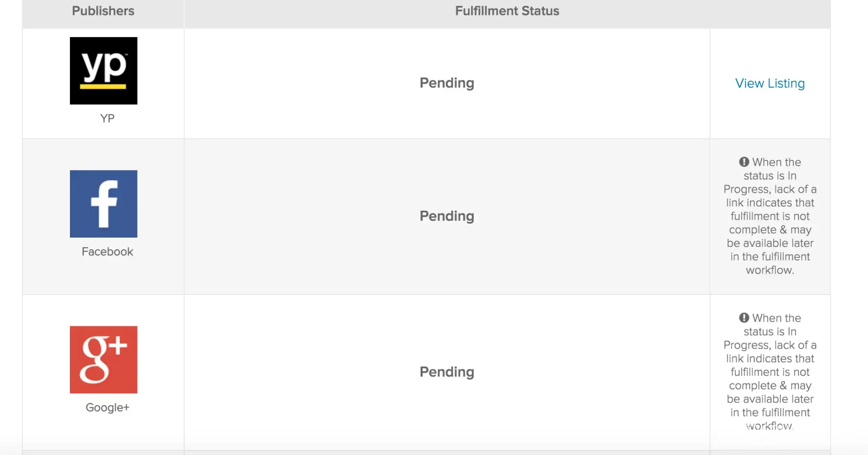The height and width of the screenshot is (455, 868).
Task: Select the Facebook label under the logo
Action: click(x=107, y=252)
